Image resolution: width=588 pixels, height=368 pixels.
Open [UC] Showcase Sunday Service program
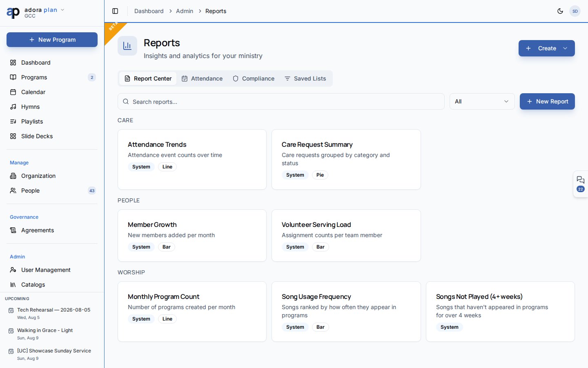[x=52, y=354]
